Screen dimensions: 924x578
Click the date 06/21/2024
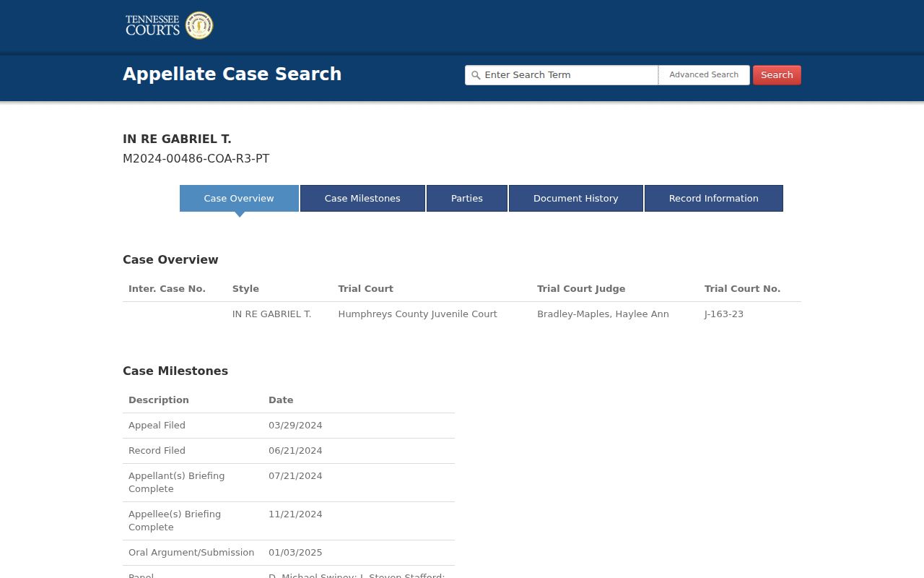(x=295, y=451)
